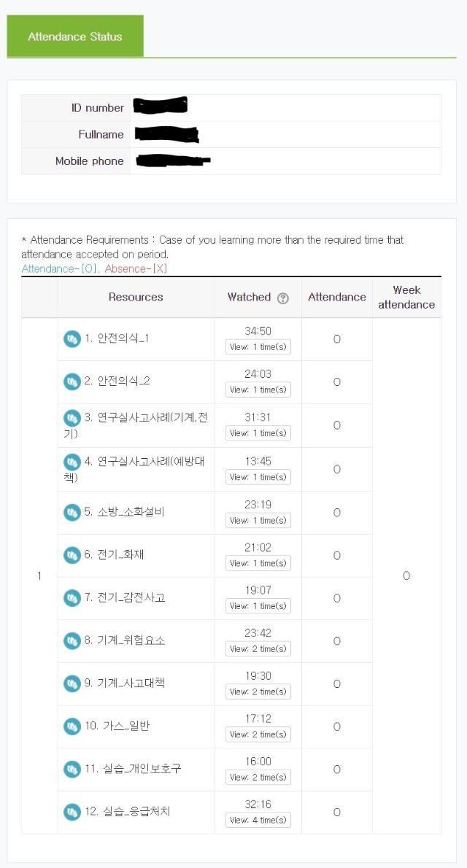
Task: Open the 9. 기계_사고대책 resource link
Action: [x=124, y=683]
